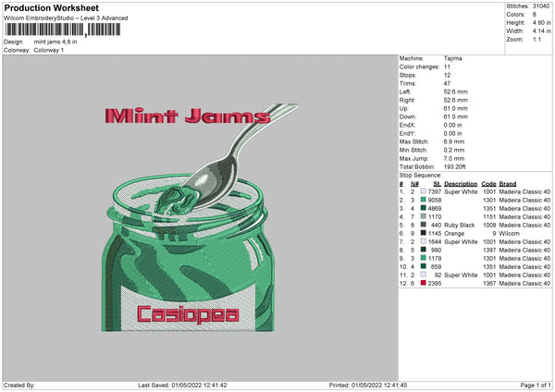This screenshot has width=555, height=392.
Task: Select the dark swatch in stop row 990
Action: tap(424, 250)
